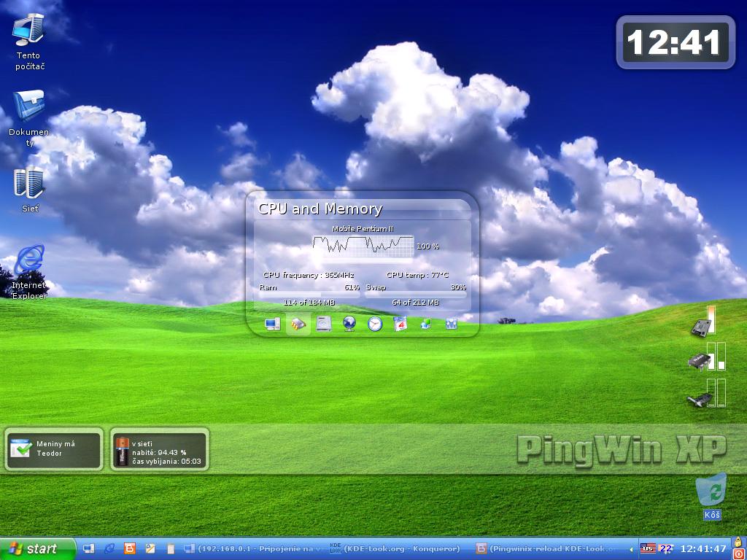Select the calendar icon in the widget
This screenshot has width=747, height=560.
coord(400,324)
